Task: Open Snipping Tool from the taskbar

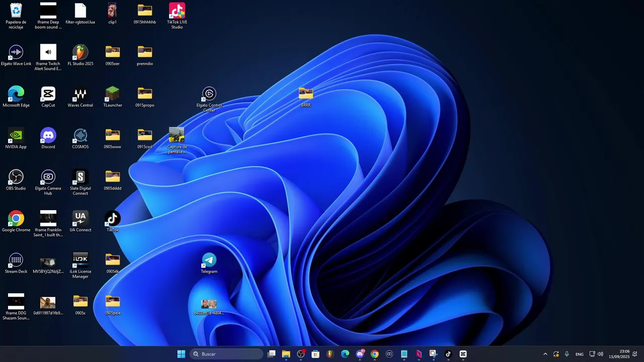Action: click(x=433, y=354)
